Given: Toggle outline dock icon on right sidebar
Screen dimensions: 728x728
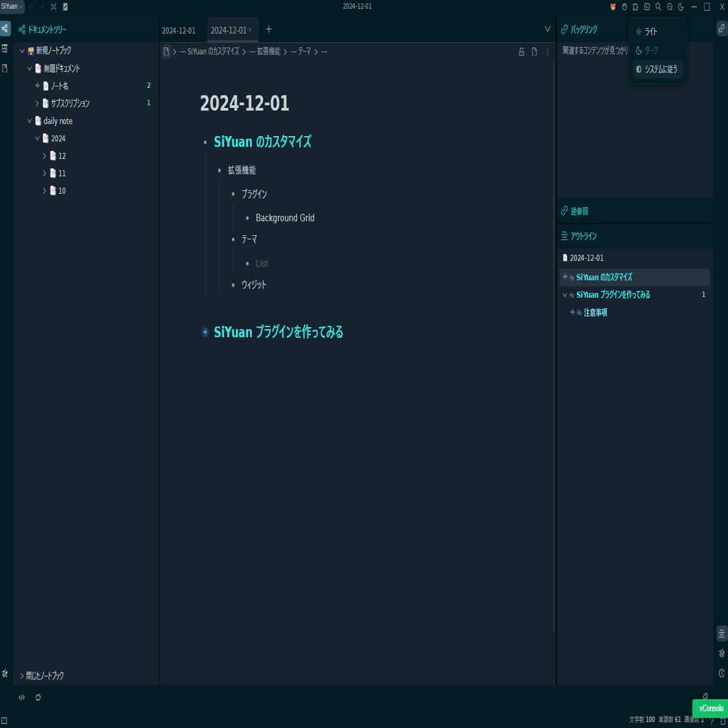Looking at the screenshot, I should 721,633.
